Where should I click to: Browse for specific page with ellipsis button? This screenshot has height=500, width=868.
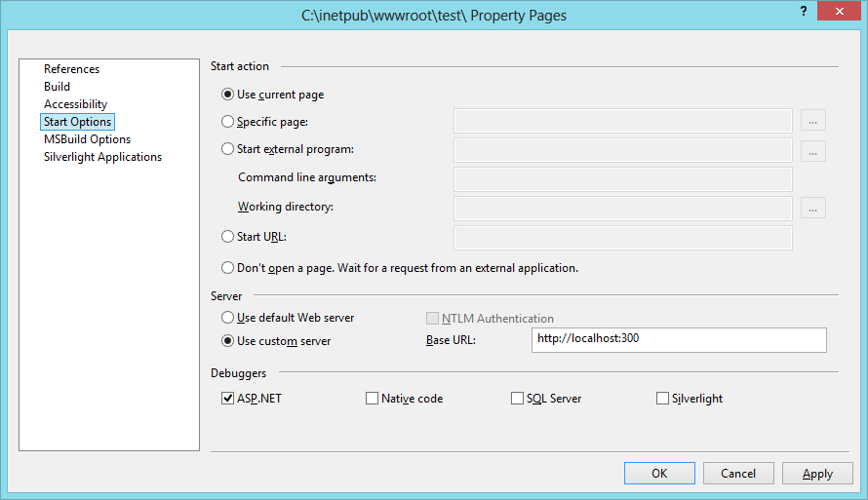[x=812, y=121]
